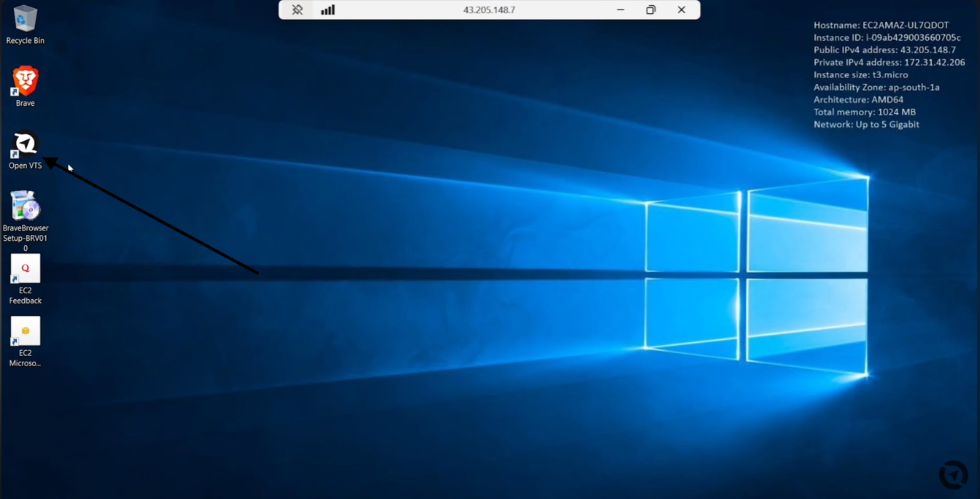Click the Hostname EC2AMAZ-UL7QDOT text line

[881, 25]
